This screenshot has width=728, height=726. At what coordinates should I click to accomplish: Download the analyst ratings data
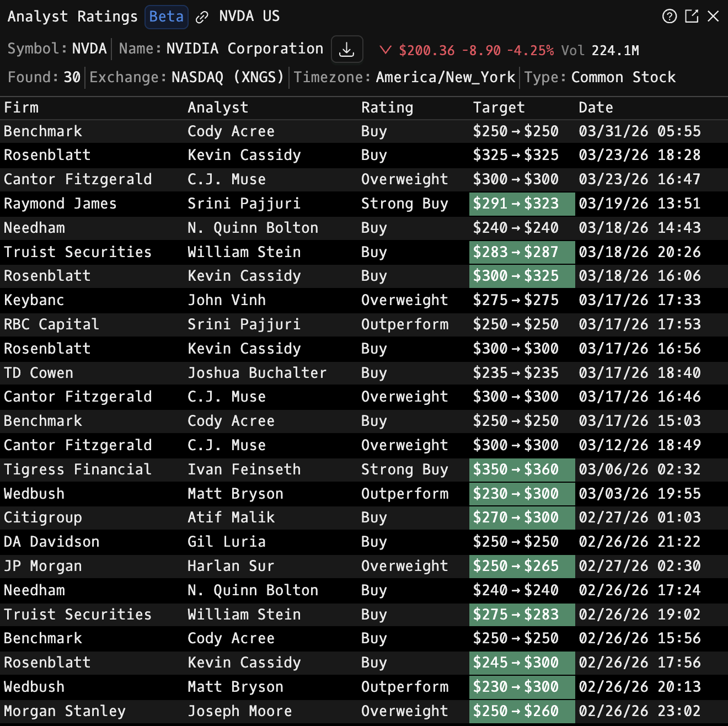point(347,50)
